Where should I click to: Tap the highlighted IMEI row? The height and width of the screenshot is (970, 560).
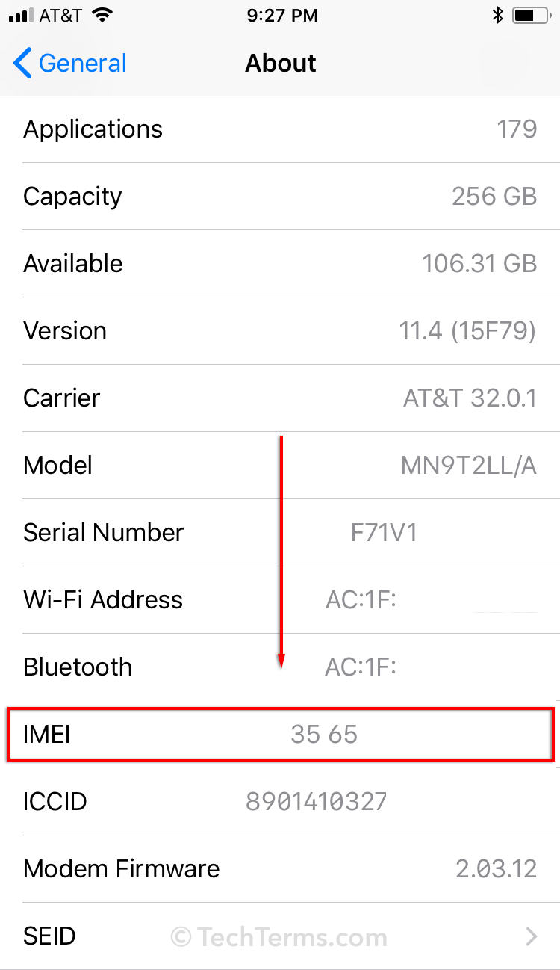[280, 735]
